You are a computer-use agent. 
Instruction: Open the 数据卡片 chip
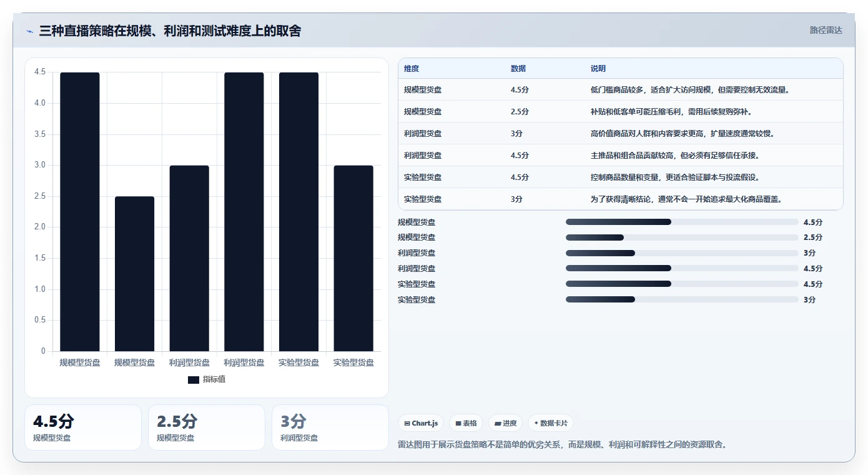coord(551,423)
